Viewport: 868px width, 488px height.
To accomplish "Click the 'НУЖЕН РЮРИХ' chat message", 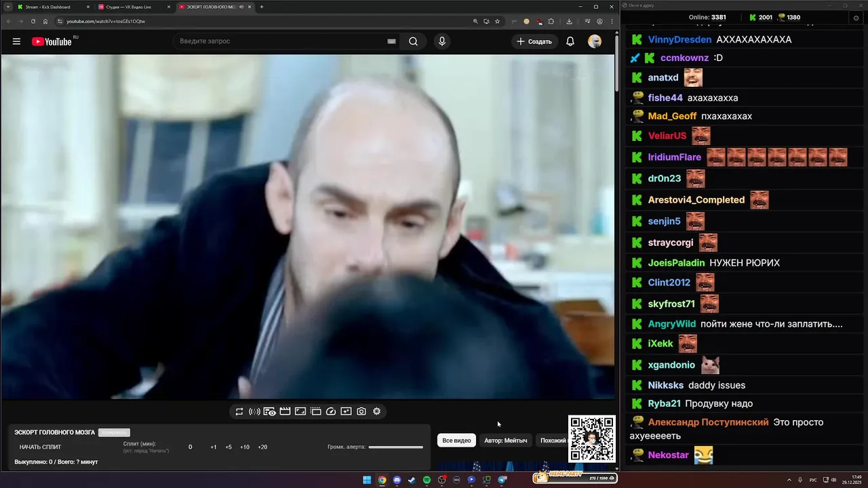I will (745, 262).
